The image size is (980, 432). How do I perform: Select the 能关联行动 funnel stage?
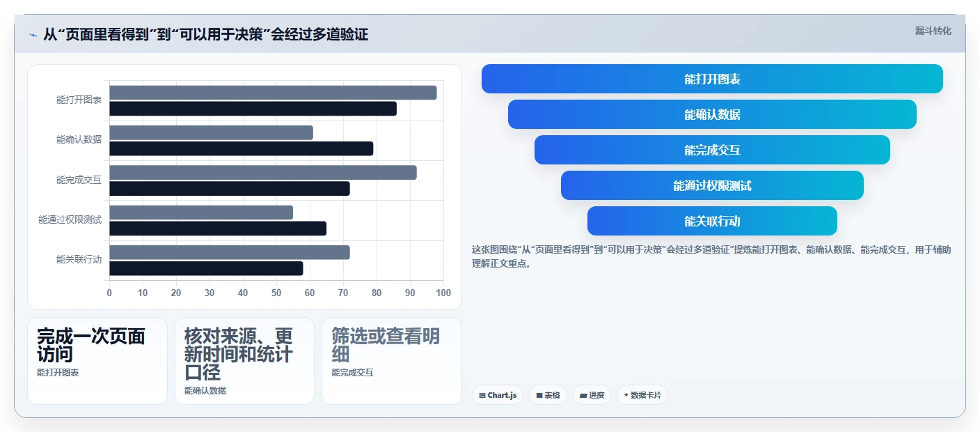712,221
